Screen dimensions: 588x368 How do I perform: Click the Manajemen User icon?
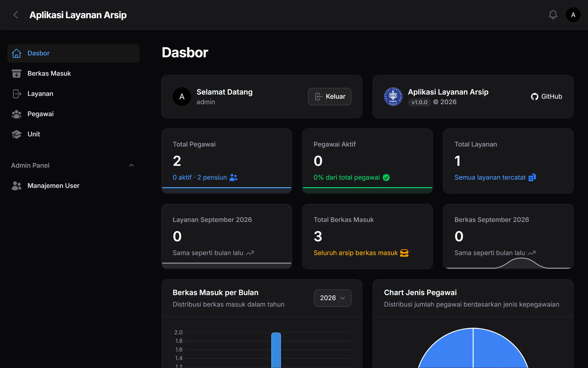pyautogui.click(x=17, y=186)
